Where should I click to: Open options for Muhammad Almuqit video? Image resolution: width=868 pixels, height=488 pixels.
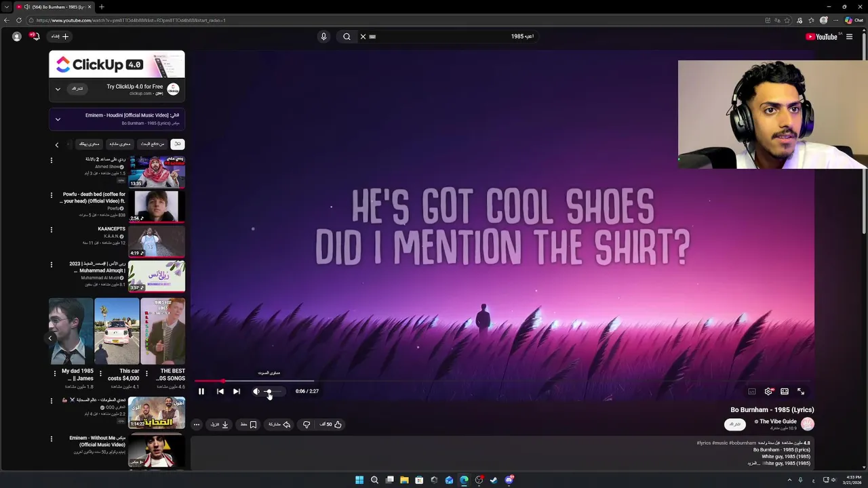click(51, 264)
